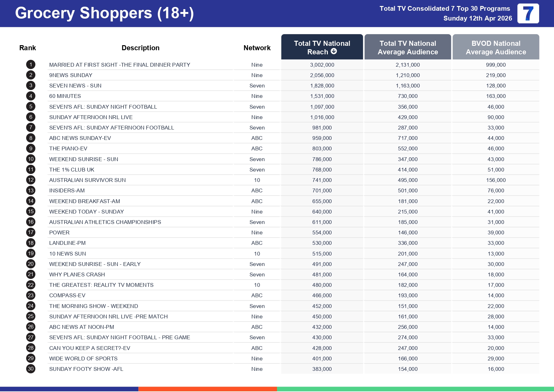Click the rank 30 circle badge
The image size is (554, 392).
point(31,369)
